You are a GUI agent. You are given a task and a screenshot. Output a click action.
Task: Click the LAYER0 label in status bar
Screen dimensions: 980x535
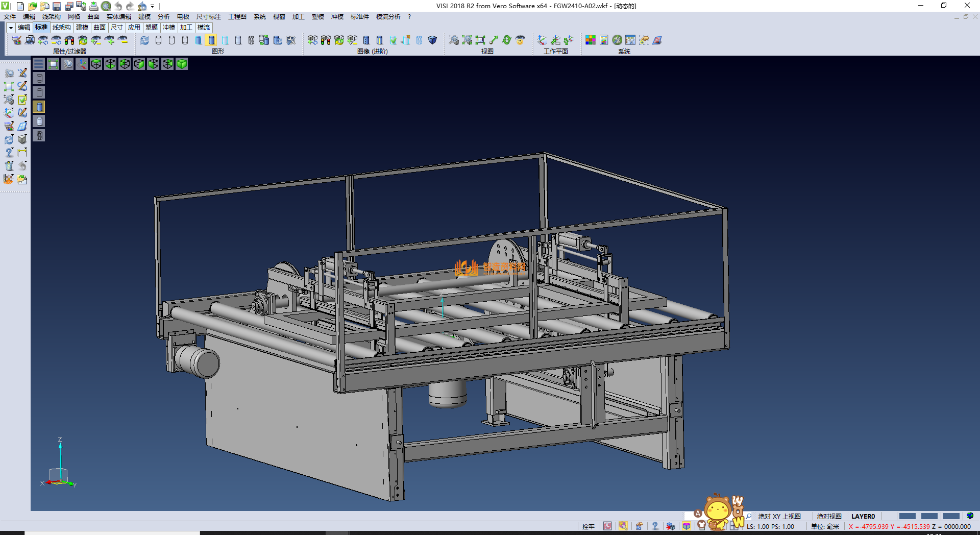pos(863,516)
